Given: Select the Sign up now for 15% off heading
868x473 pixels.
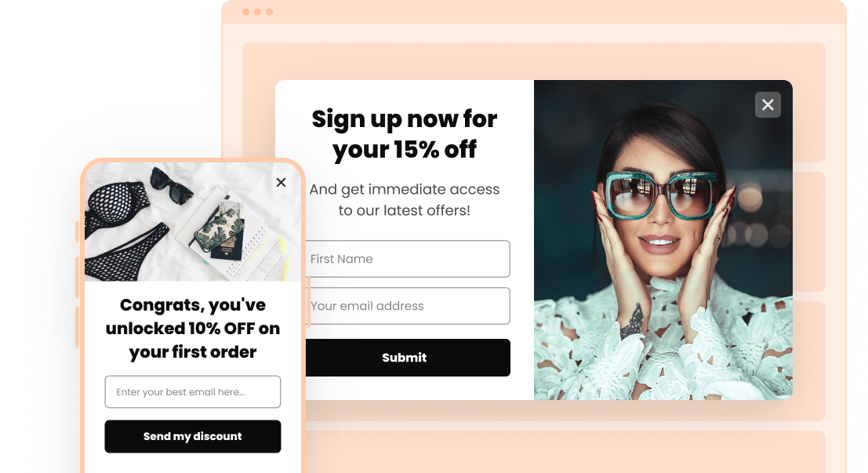Looking at the screenshot, I should coord(404,134).
